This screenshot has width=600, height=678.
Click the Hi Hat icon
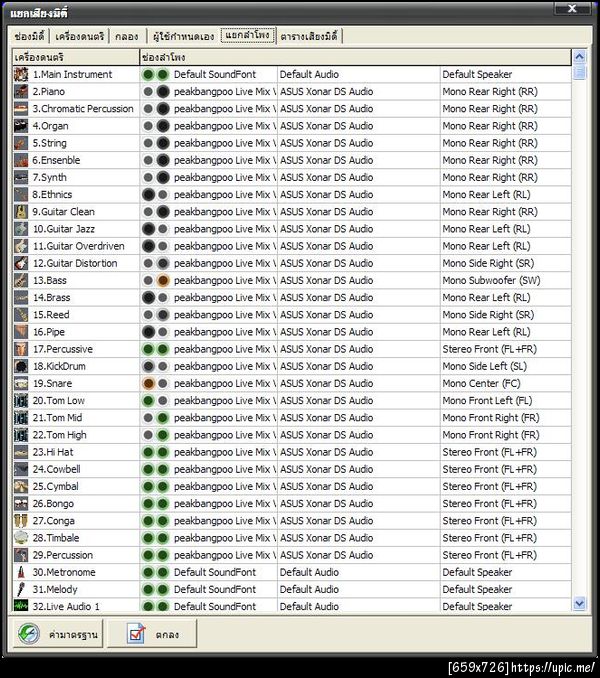pos(21,452)
